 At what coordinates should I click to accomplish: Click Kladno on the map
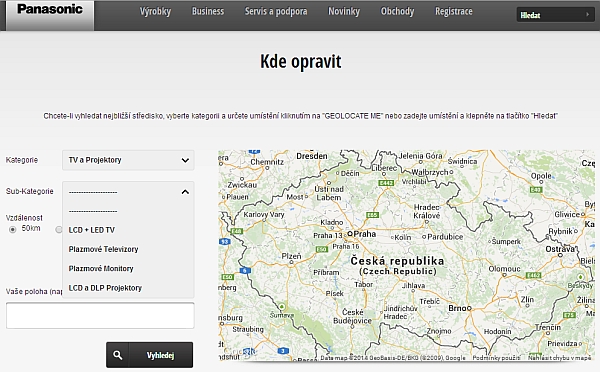point(332,222)
